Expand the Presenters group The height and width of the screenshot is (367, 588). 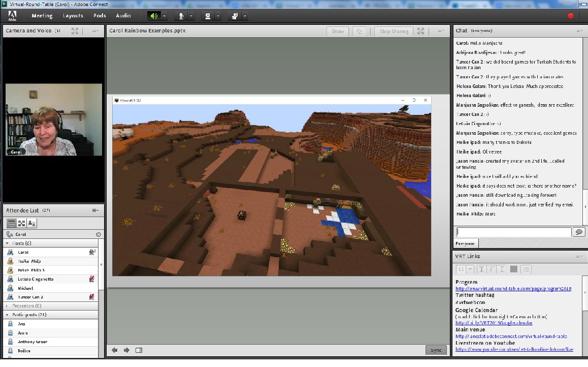point(7,306)
